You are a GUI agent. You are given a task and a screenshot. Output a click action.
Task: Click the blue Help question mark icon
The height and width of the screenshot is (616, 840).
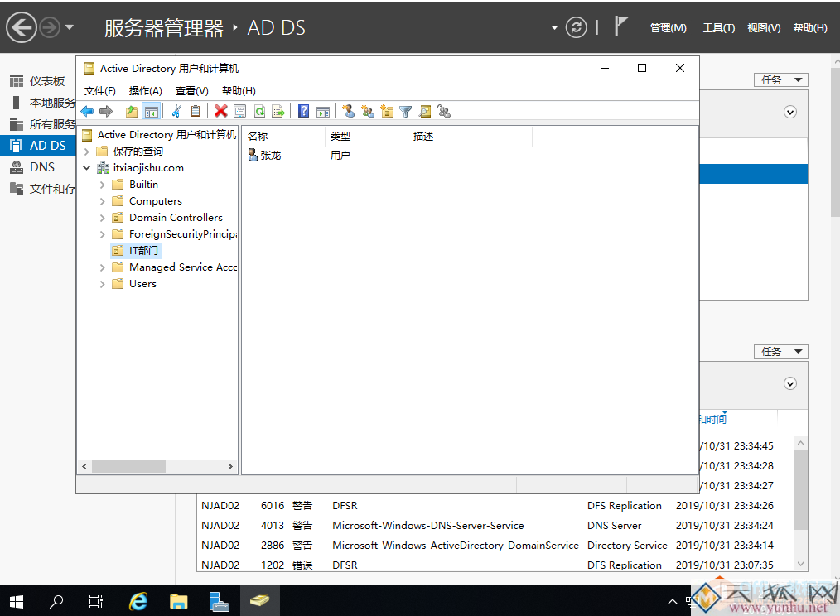[x=304, y=112]
